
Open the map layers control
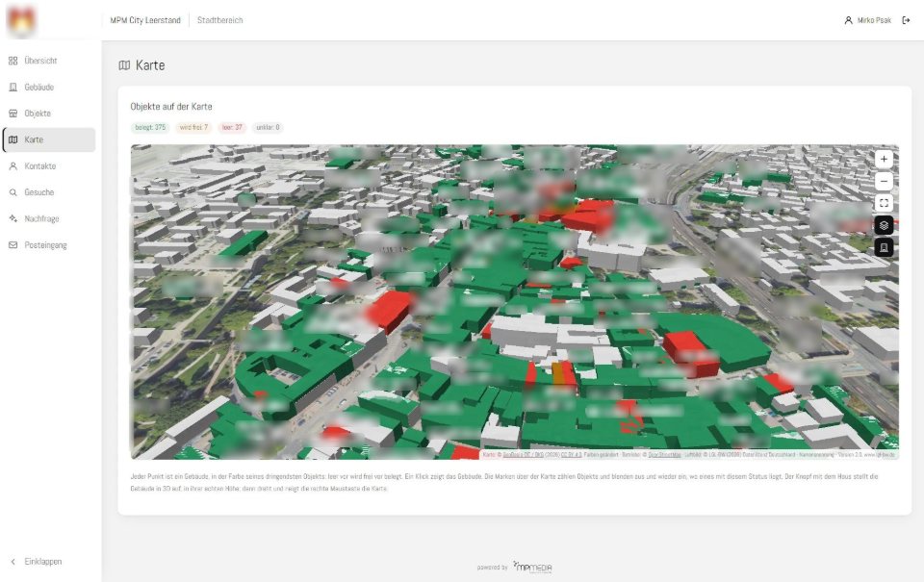coord(884,225)
